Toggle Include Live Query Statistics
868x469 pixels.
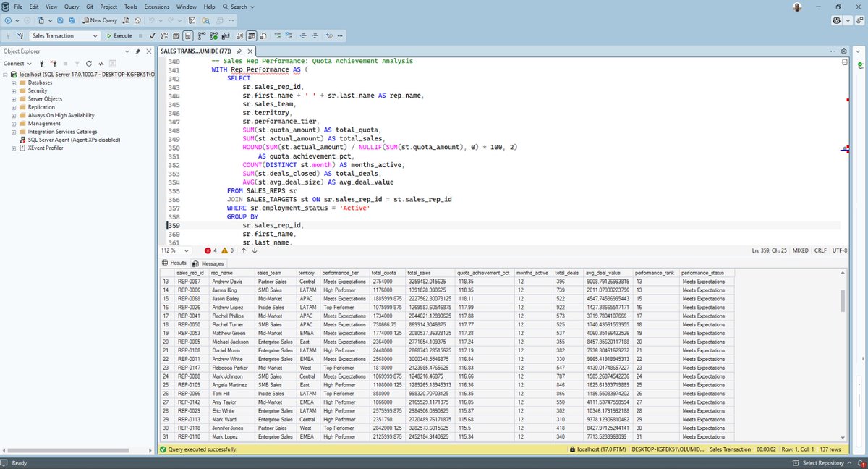[x=213, y=35]
